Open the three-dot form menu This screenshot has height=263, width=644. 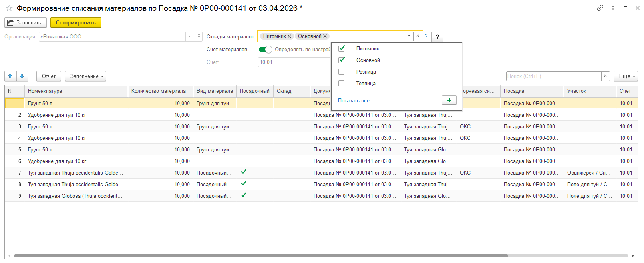613,8
